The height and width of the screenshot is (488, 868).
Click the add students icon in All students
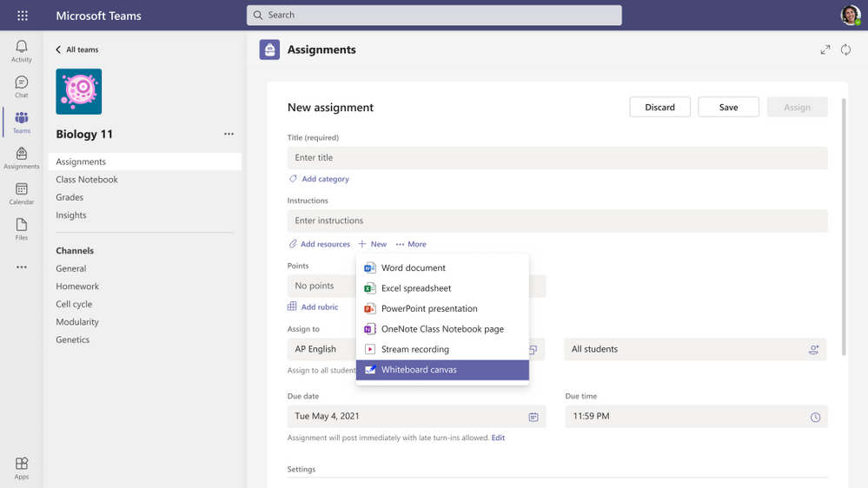tap(814, 350)
